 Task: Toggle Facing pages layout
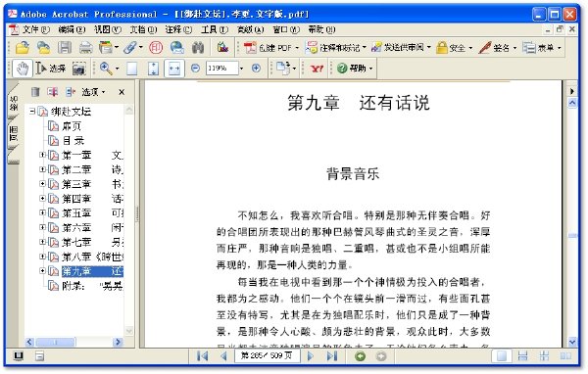(565, 356)
